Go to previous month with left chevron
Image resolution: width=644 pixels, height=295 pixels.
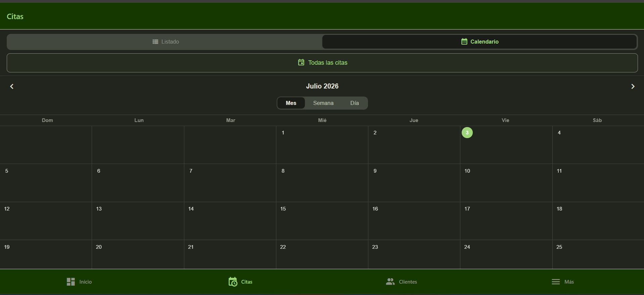tap(12, 86)
